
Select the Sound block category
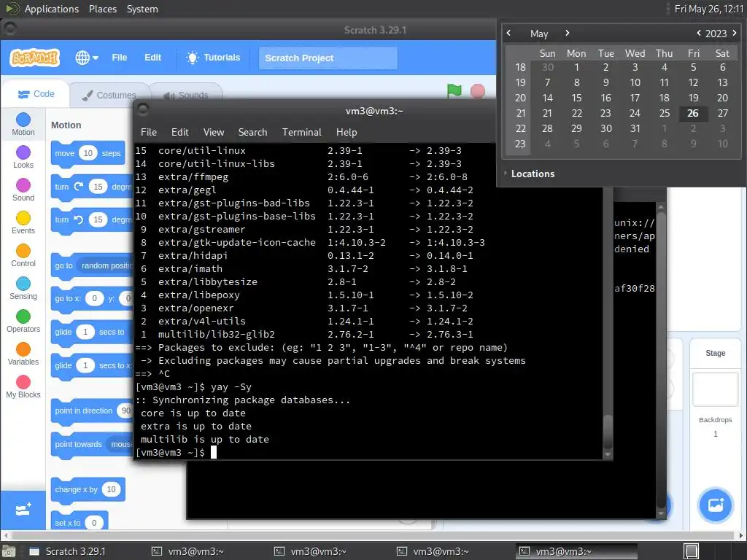click(x=23, y=190)
